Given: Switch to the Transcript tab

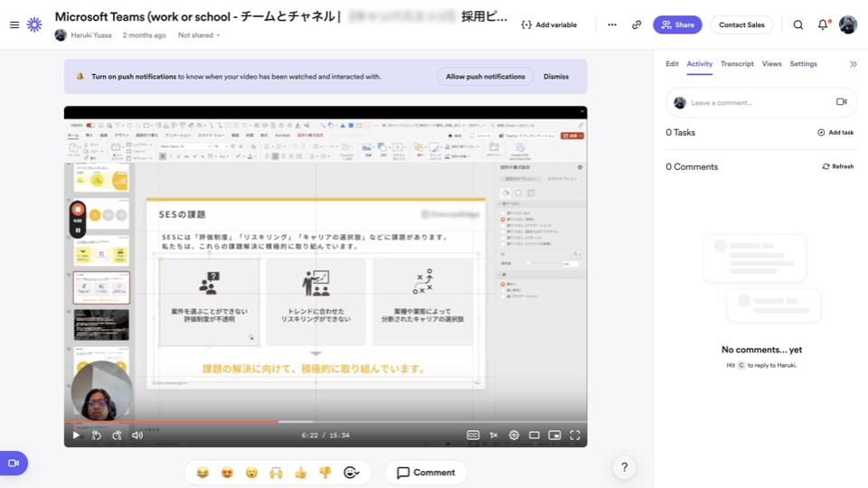Looking at the screenshot, I should [737, 64].
